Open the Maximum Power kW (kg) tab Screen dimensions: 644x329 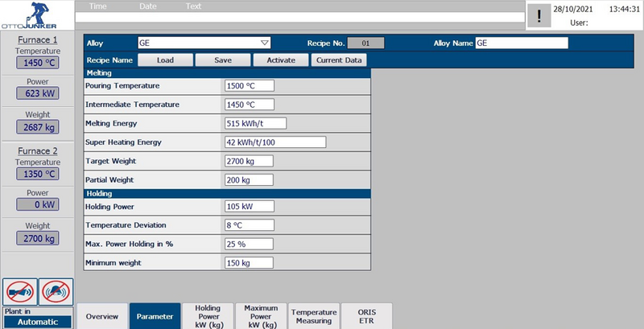pos(260,316)
